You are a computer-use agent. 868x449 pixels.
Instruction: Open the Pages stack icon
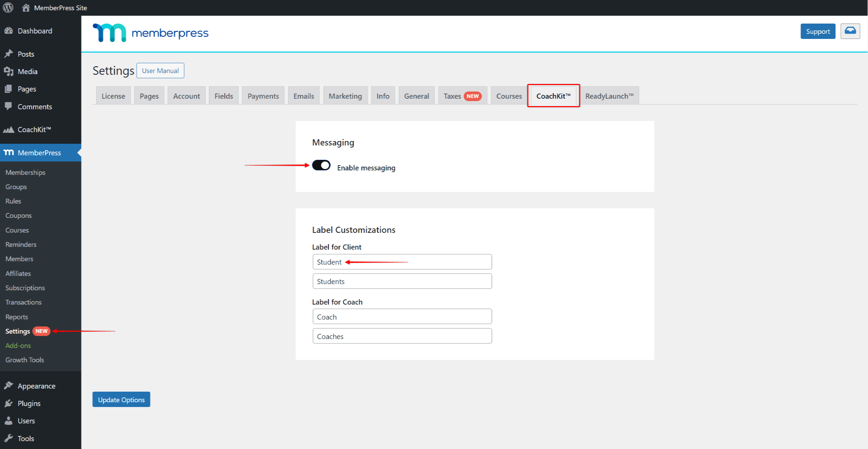(9, 89)
